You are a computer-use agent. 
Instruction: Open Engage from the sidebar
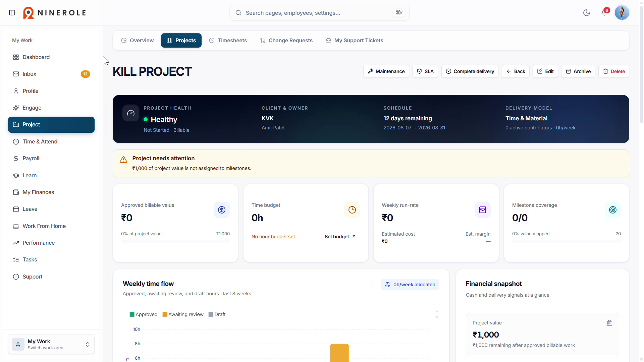pyautogui.click(x=51, y=108)
